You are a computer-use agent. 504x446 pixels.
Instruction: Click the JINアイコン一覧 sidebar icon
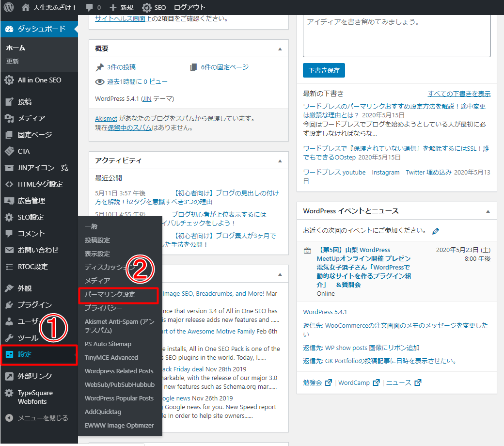[x=9, y=168]
